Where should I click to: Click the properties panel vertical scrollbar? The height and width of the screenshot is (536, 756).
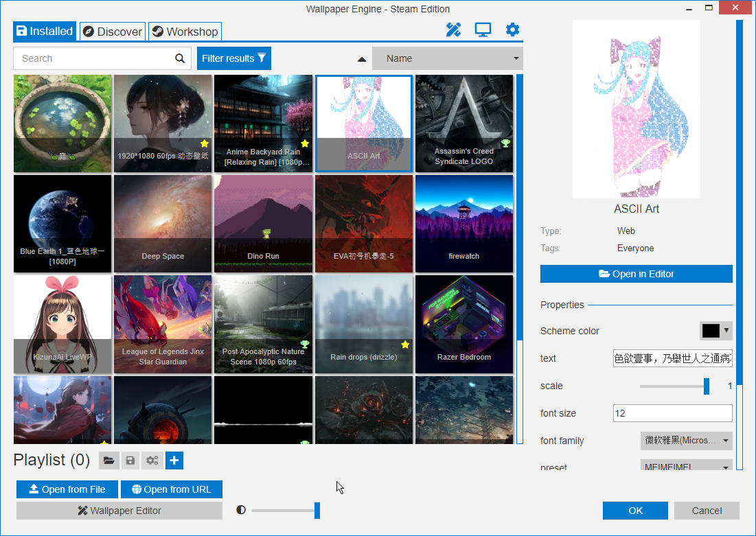[x=739, y=244]
